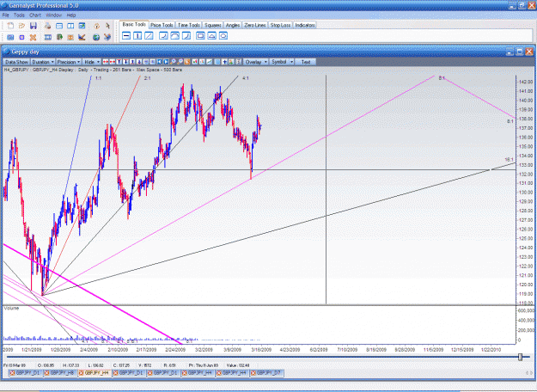Select the ellipse drawing tool

tap(223, 35)
